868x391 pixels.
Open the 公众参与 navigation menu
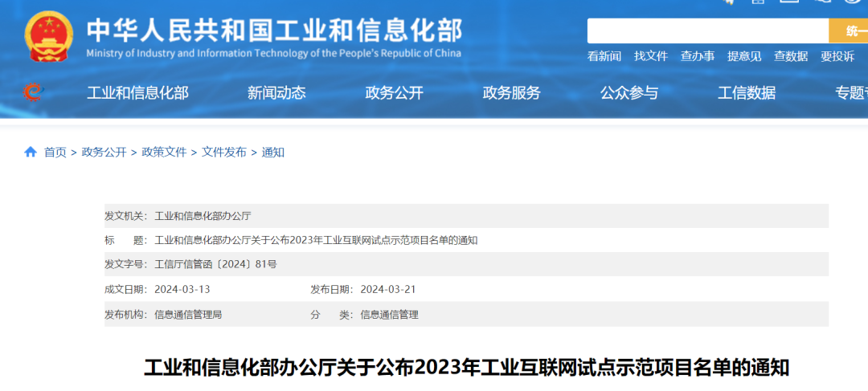click(629, 93)
